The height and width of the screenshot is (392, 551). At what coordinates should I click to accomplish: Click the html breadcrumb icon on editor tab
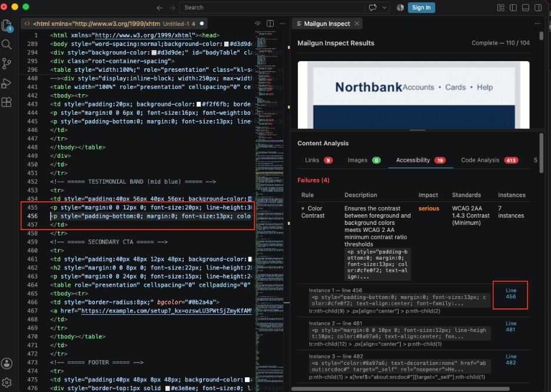27,24
